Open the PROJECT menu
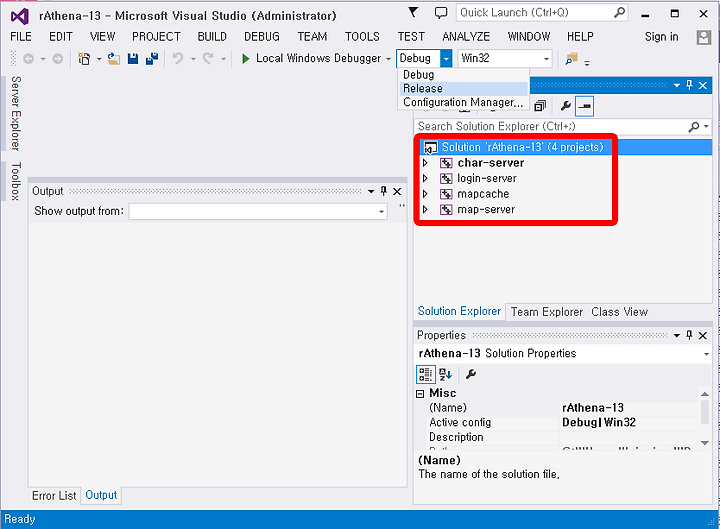The width and height of the screenshot is (720, 529). click(x=156, y=37)
